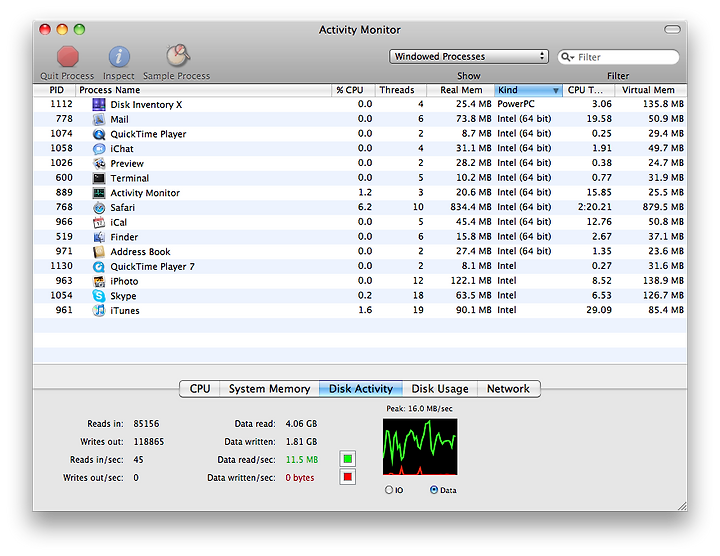
Task: Click the Inspect info icon
Action: pos(119,57)
